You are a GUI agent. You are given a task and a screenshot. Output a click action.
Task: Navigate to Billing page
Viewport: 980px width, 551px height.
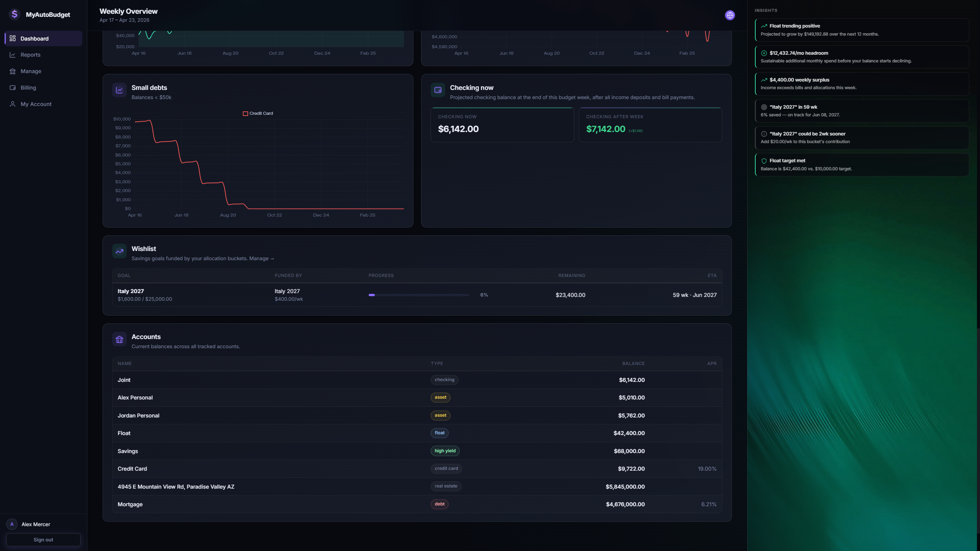44,88
